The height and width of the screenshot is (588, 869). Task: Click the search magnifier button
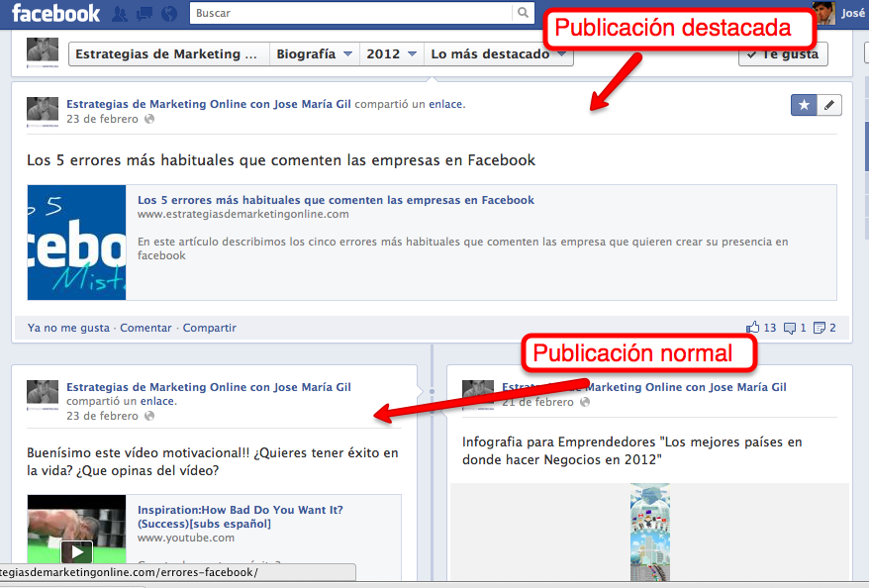point(523,13)
